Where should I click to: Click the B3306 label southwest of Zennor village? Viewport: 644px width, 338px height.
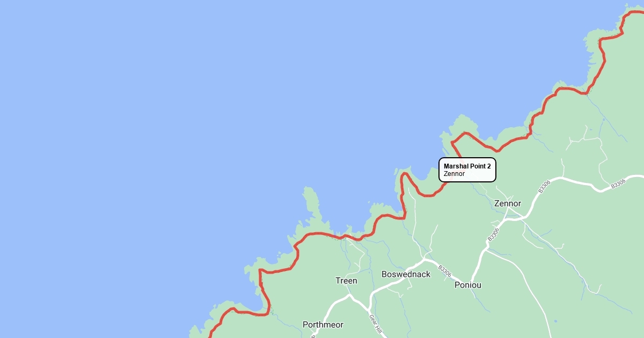point(493,234)
